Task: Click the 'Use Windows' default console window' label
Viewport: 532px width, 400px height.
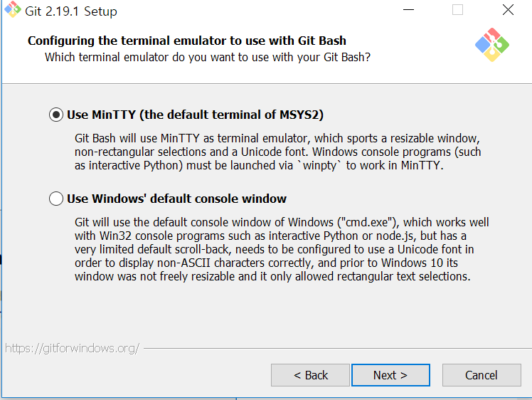Action: coord(176,199)
